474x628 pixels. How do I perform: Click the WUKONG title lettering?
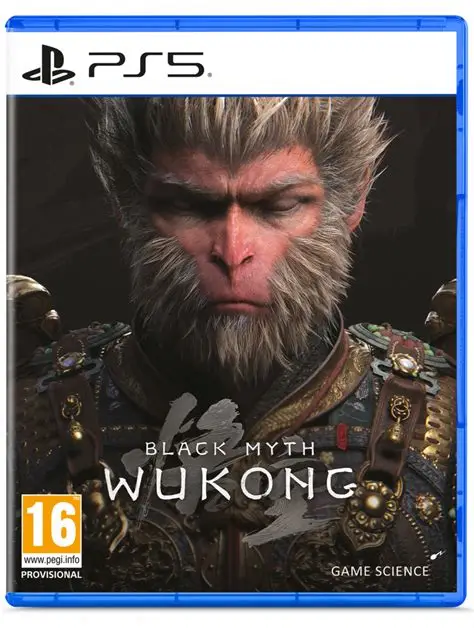pos(230,485)
